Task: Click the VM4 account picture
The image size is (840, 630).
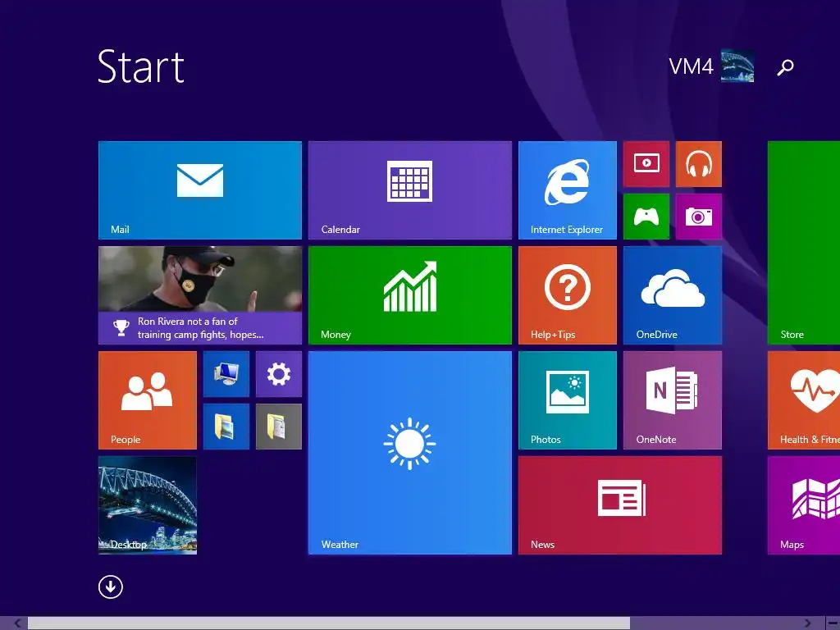Action: 737,66
